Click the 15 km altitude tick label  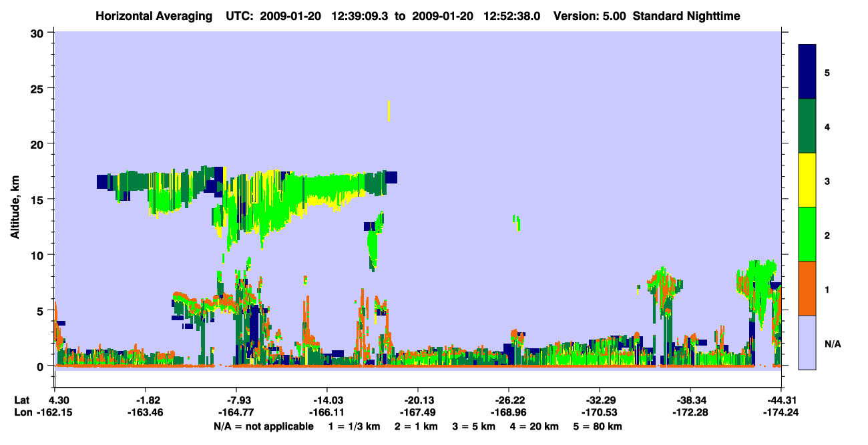(x=39, y=199)
